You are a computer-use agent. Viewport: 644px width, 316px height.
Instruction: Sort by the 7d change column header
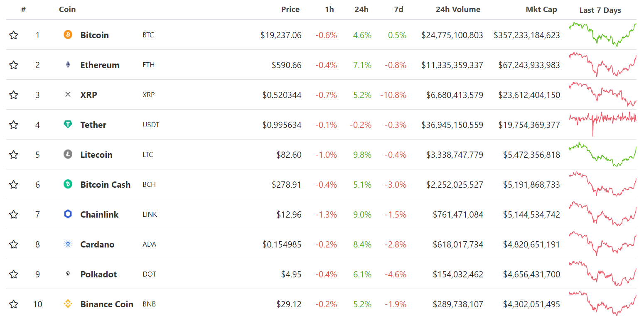[398, 9]
